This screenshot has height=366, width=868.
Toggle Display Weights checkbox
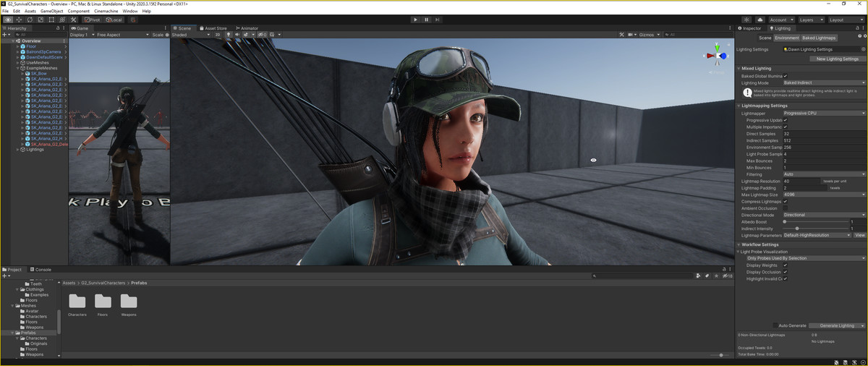pyautogui.click(x=786, y=265)
